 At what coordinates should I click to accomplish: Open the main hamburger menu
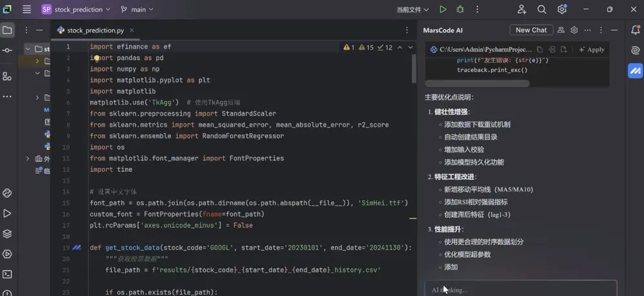tap(26, 9)
